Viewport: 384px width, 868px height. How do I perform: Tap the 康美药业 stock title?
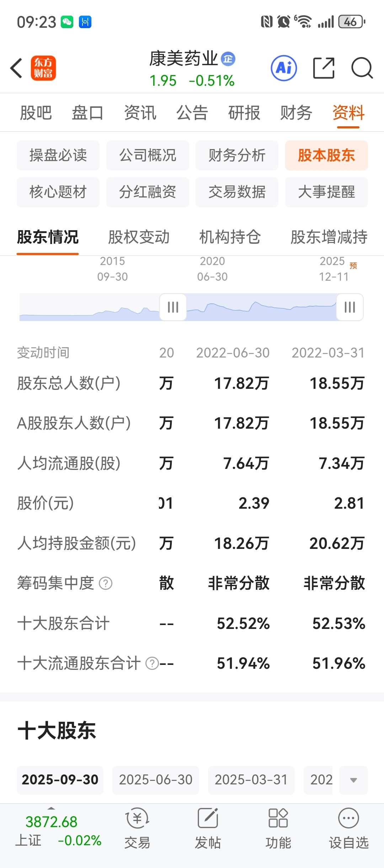click(183, 59)
